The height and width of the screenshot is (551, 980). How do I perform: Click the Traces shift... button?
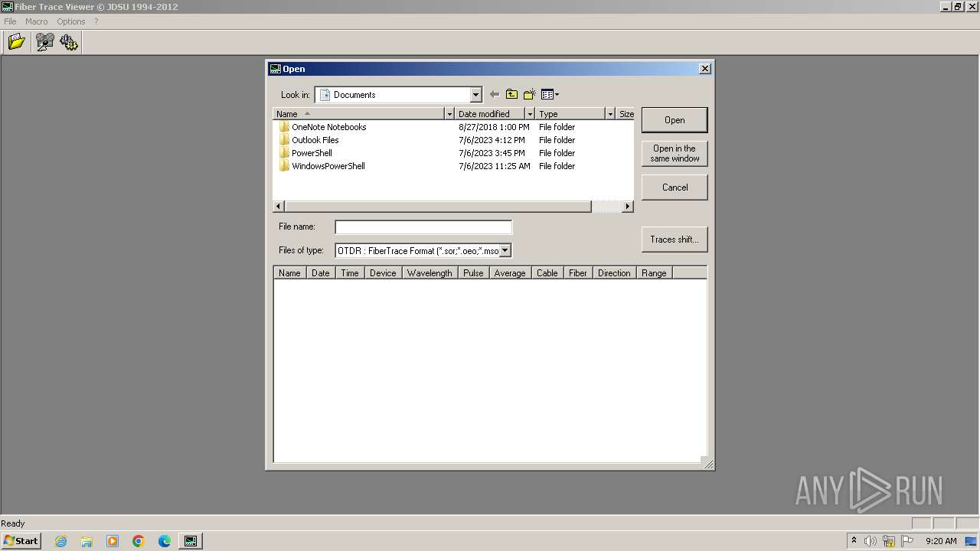coord(675,240)
